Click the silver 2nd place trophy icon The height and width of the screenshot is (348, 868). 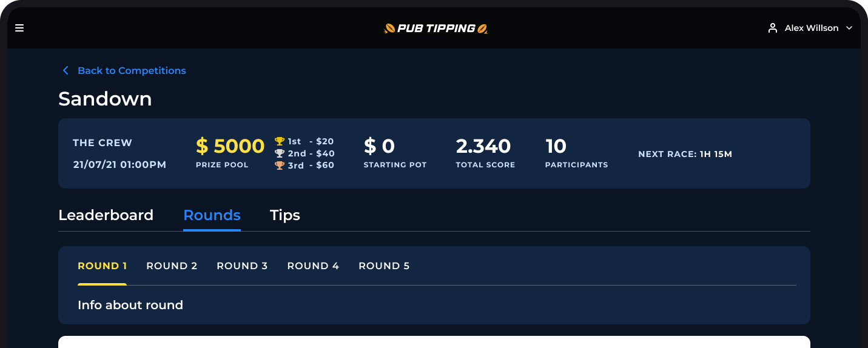coord(280,153)
